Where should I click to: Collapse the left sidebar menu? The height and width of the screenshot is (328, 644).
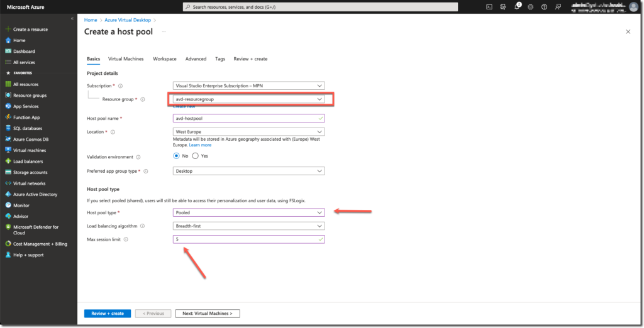[x=72, y=18]
